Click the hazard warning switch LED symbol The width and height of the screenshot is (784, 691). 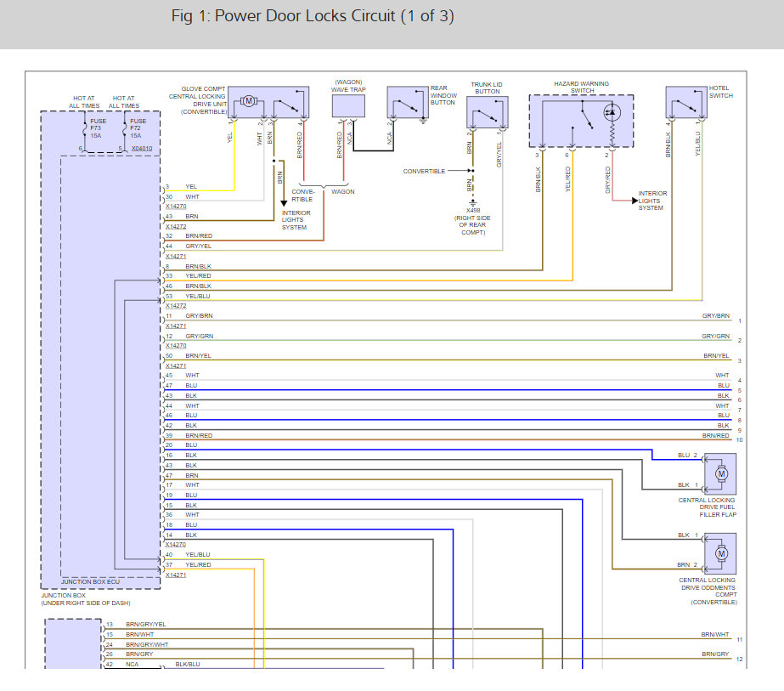612,112
